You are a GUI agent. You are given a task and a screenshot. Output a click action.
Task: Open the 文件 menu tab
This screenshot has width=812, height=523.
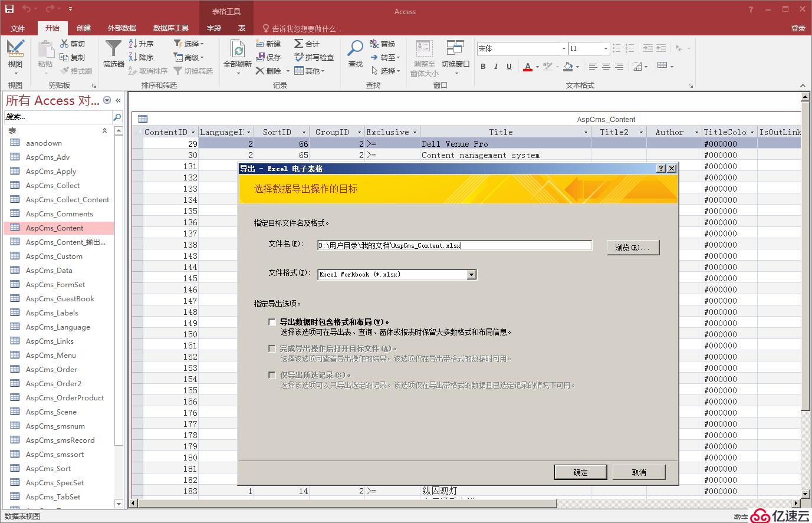click(18, 28)
